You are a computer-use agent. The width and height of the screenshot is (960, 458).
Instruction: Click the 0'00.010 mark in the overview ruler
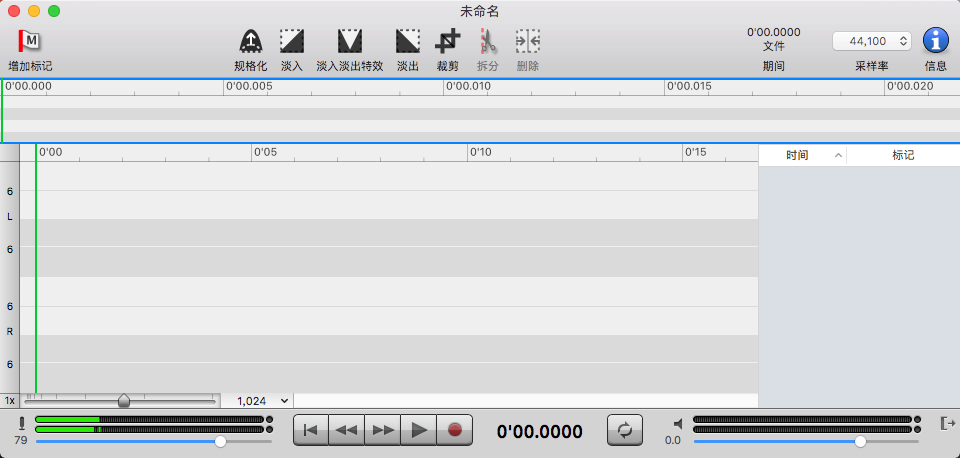tap(468, 86)
